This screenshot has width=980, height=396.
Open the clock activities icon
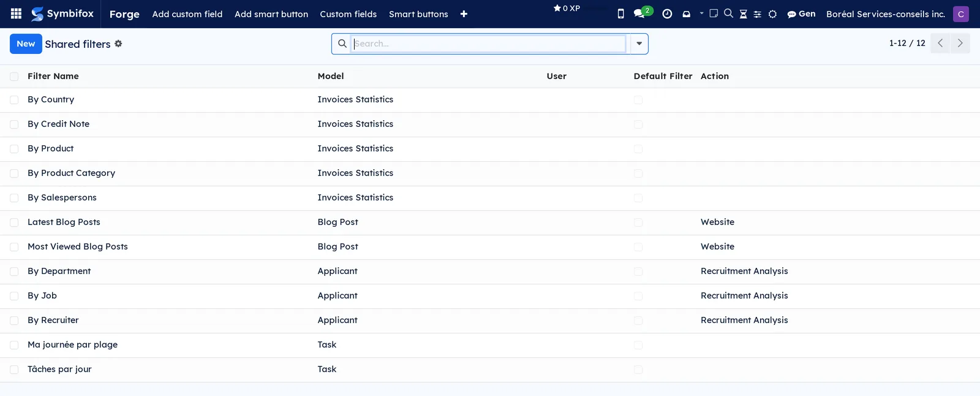tap(667, 14)
